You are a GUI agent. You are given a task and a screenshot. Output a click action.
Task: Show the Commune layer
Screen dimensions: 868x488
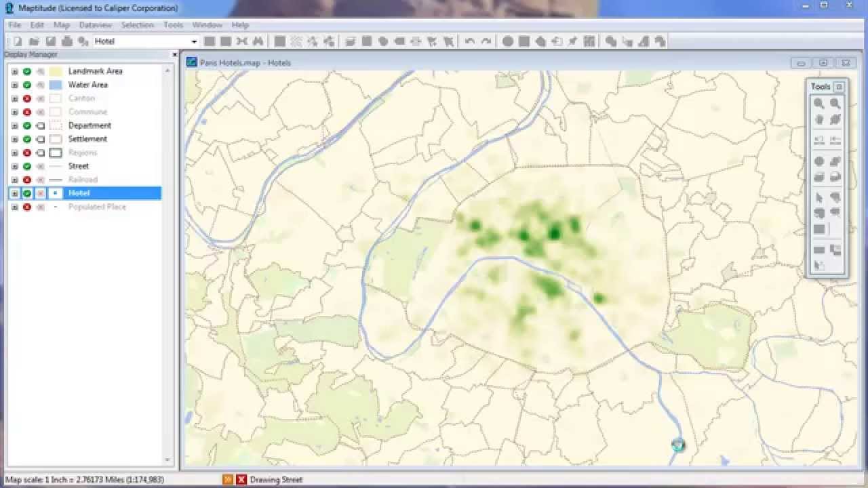tap(27, 112)
